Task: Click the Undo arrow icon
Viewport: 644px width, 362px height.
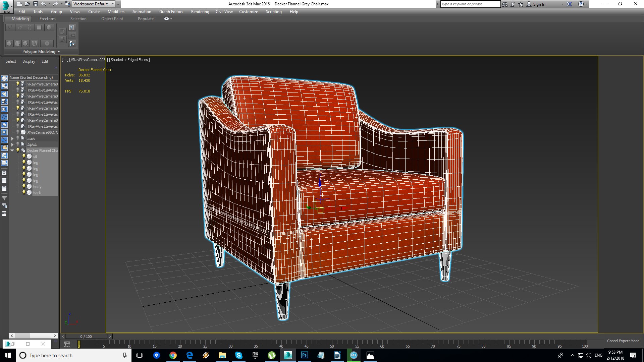Action: point(43,4)
